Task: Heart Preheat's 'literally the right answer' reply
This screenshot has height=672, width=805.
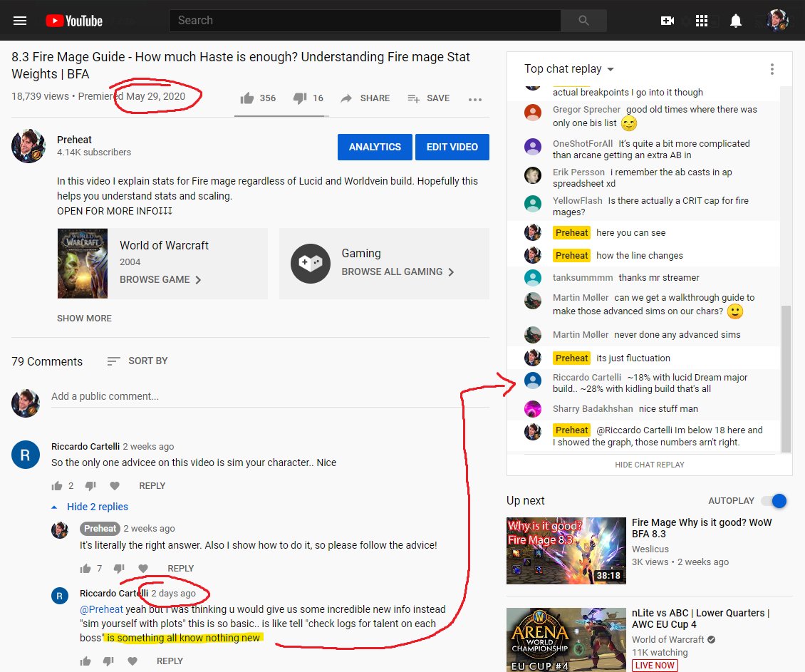Action: tap(143, 568)
